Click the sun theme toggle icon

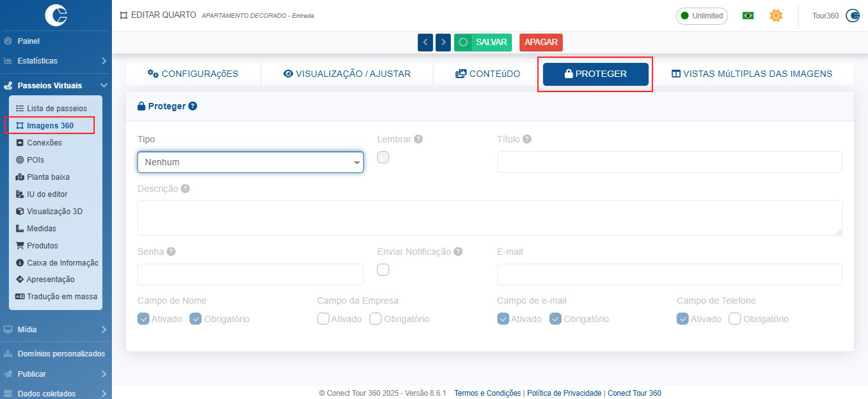(x=775, y=16)
